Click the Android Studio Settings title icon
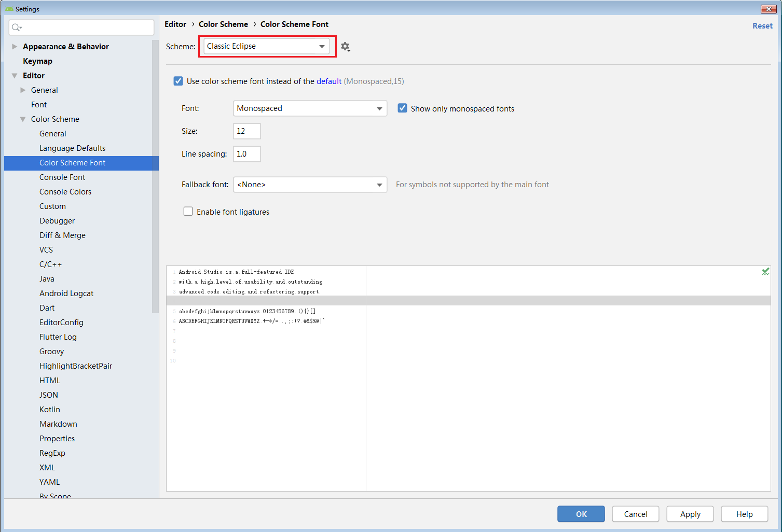 click(9, 9)
